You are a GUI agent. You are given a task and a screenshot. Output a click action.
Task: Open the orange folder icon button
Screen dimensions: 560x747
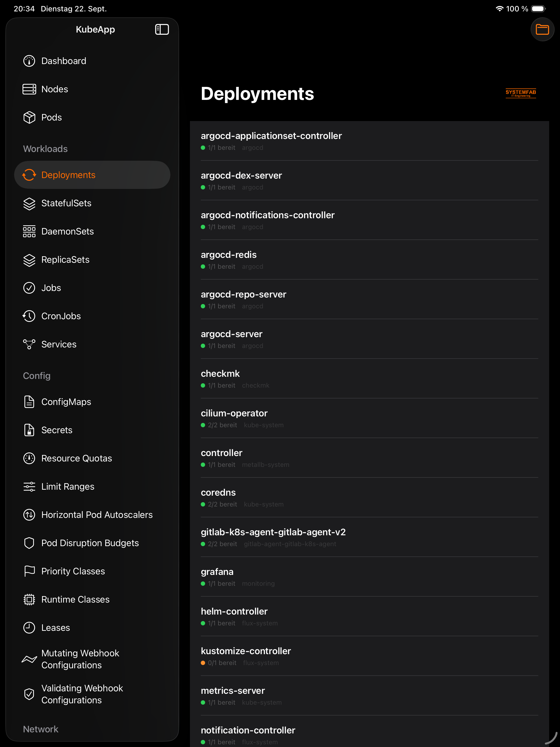(x=542, y=29)
